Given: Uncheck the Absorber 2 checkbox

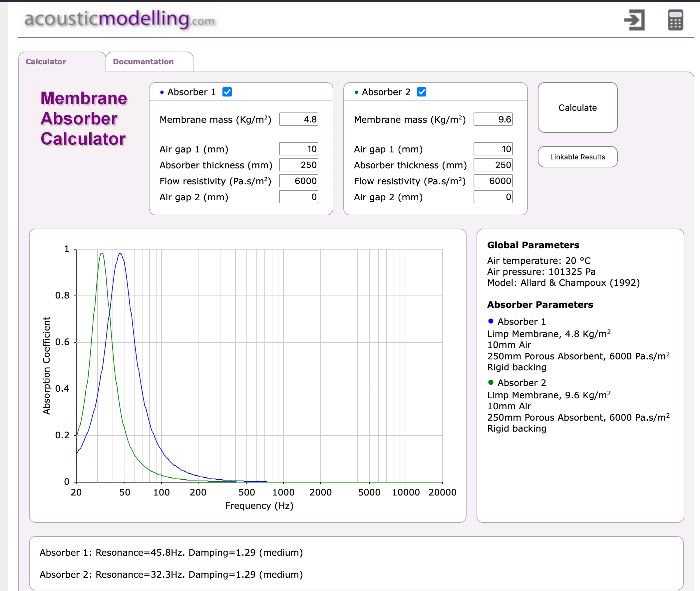Looking at the screenshot, I should (421, 92).
